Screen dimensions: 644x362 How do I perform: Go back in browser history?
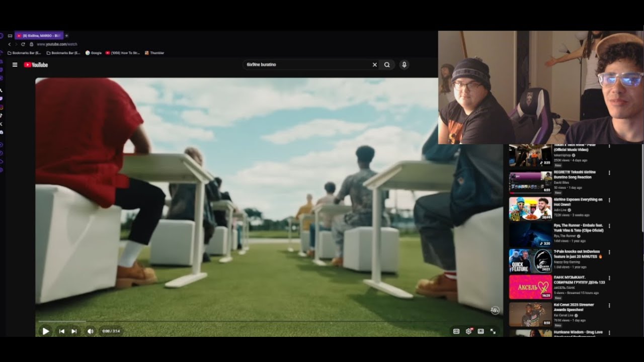[9, 44]
